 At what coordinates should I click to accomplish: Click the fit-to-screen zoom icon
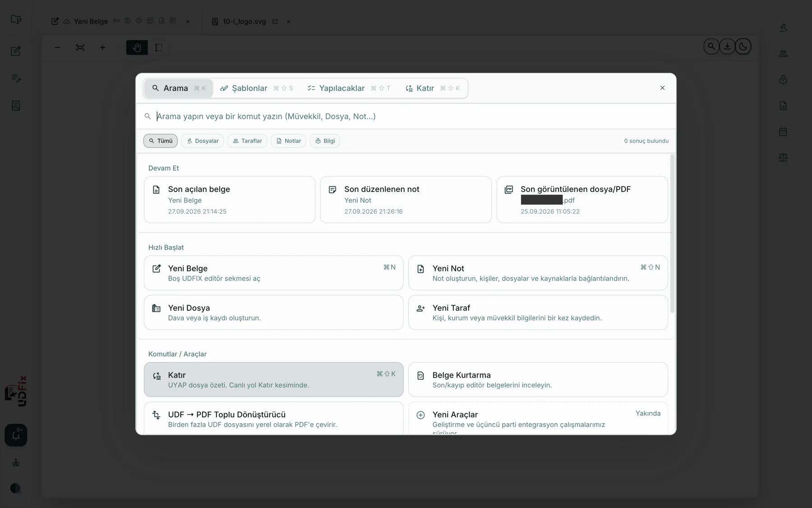80,47
